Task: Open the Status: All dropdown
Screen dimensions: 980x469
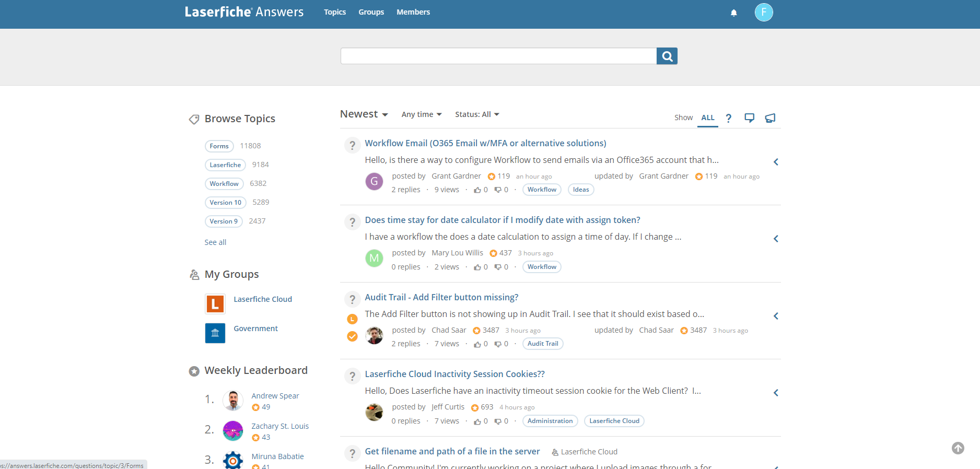Action: coord(477,114)
